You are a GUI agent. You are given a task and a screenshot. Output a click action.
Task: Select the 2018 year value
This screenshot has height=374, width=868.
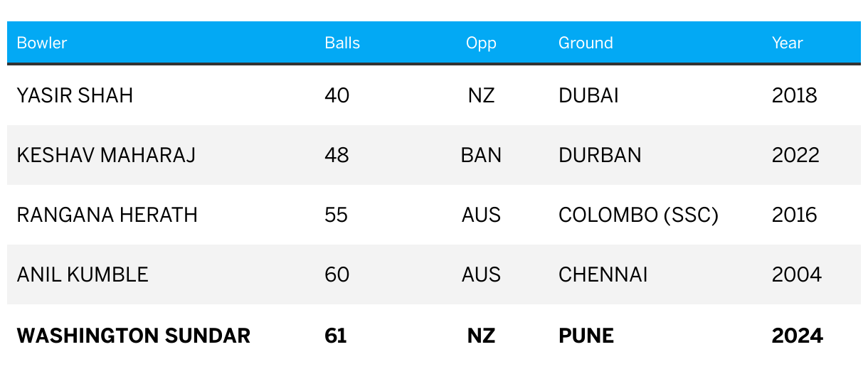click(x=795, y=95)
